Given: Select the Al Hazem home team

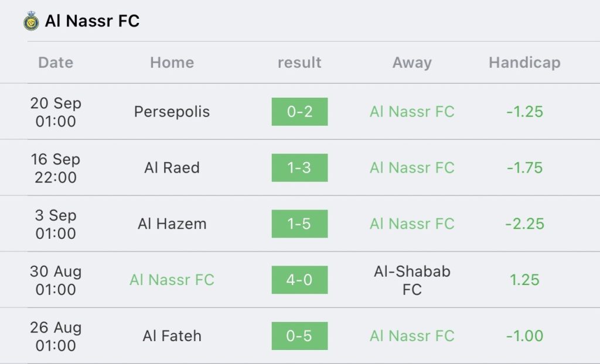Looking at the screenshot, I should pos(172,224).
